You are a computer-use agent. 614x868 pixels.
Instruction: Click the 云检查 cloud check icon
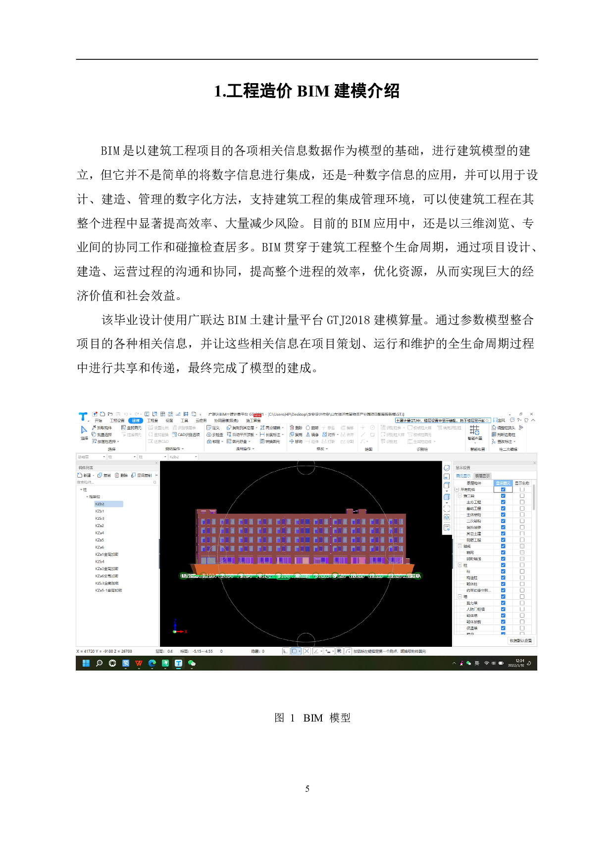click(214, 434)
